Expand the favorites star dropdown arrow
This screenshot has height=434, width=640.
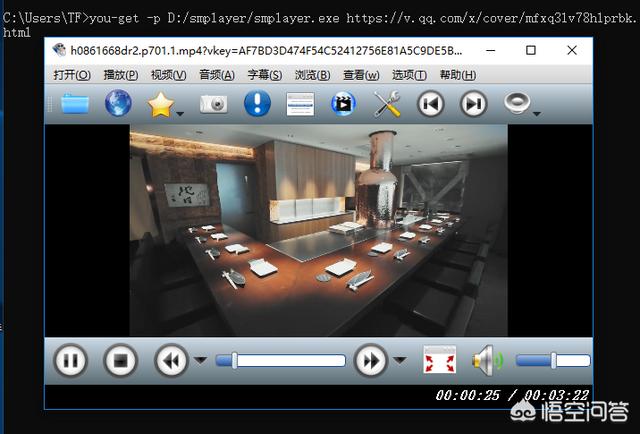180,114
